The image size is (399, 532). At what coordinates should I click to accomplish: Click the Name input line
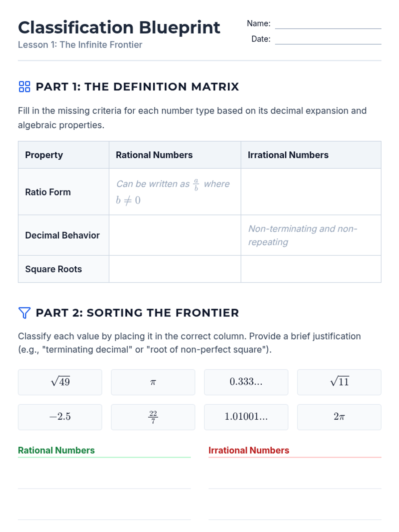coord(328,24)
